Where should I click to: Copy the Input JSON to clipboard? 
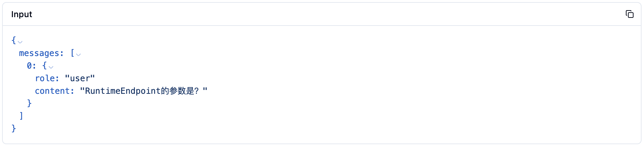(x=629, y=14)
